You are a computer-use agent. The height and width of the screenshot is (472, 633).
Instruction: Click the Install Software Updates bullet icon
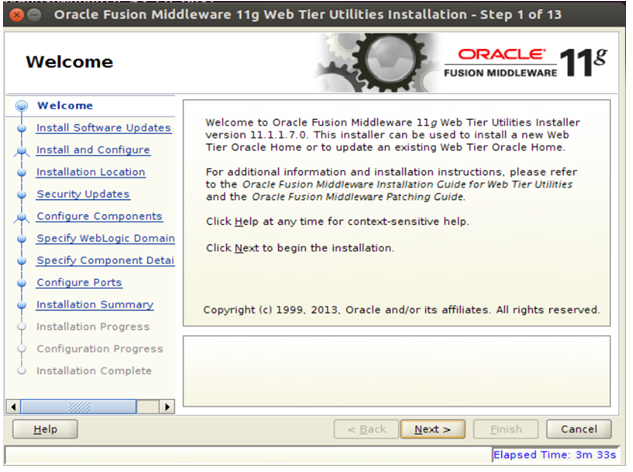pyautogui.click(x=22, y=128)
